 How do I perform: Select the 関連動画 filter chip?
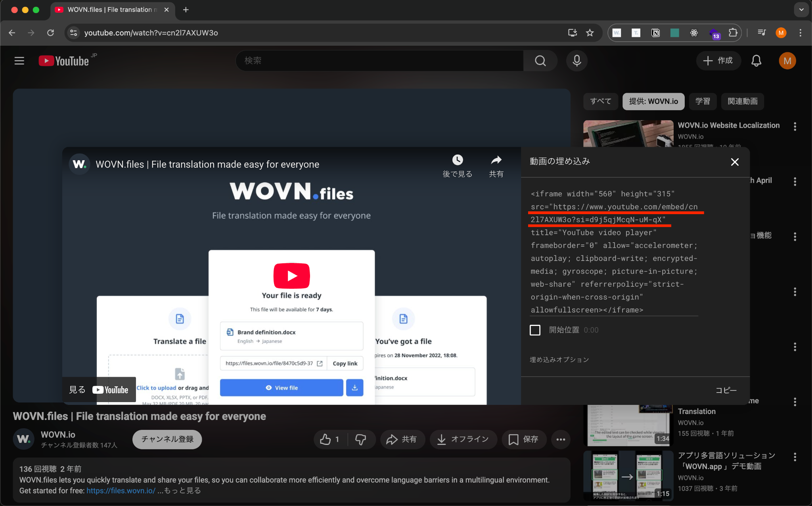tap(742, 101)
